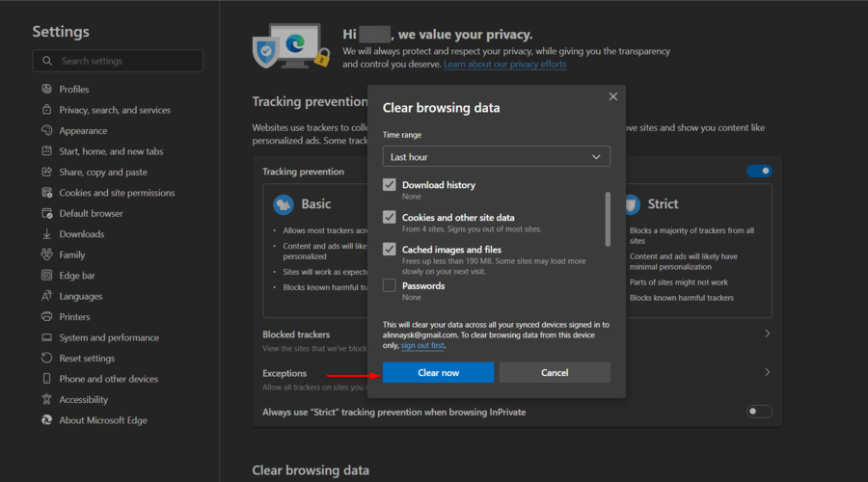Click the dialog options list scrollbar
The height and width of the screenshot is (482, 868).
608,219
